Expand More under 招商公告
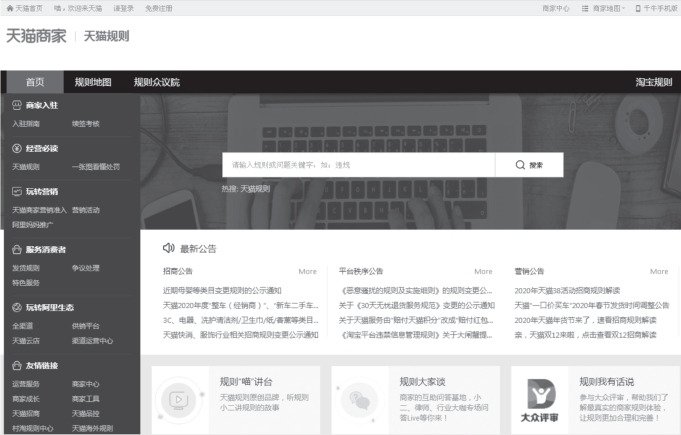Viewport: 681px width, 435px height. [307, 271]
